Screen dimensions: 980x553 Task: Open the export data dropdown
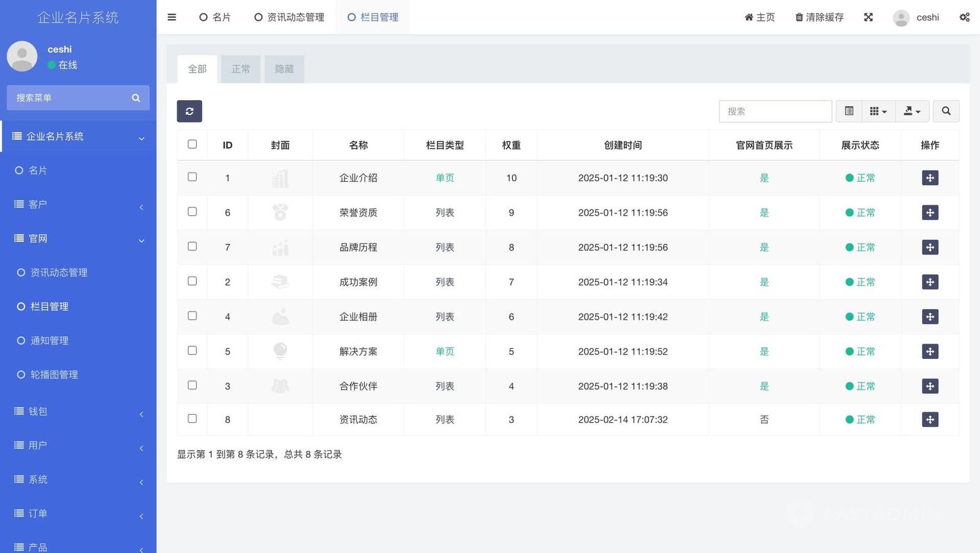click(x=912, y=111)
